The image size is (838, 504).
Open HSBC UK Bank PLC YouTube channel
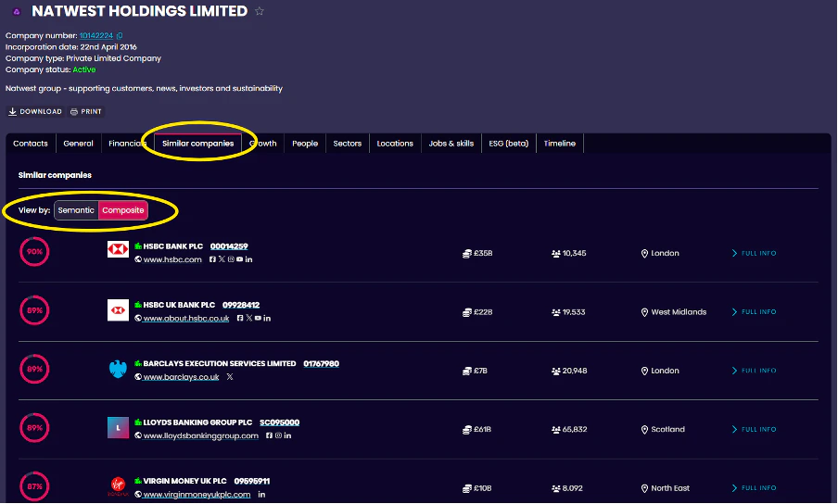point(258,318)
